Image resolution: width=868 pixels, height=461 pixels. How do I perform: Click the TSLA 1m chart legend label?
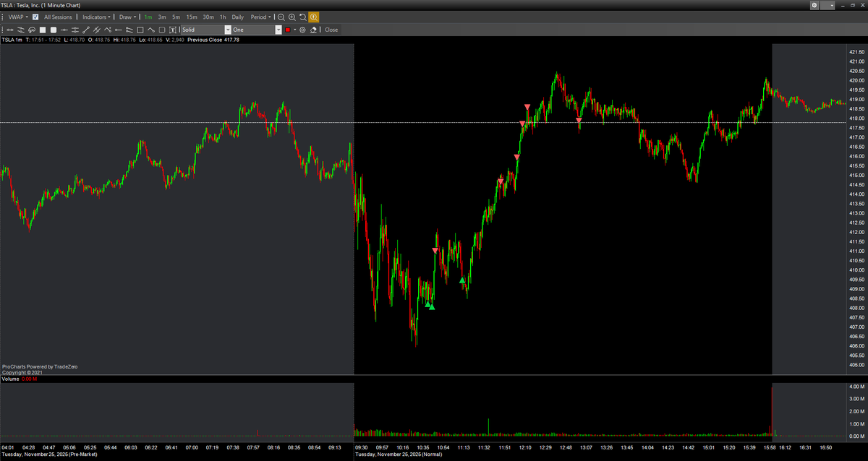(12, 40)
